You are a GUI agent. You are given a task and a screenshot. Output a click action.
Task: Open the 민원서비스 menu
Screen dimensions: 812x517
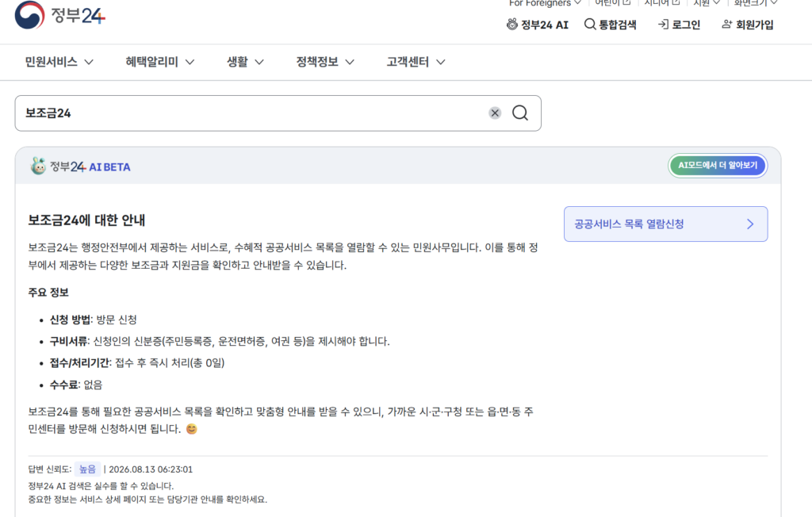pyautogui.click(x=59, y=62)
